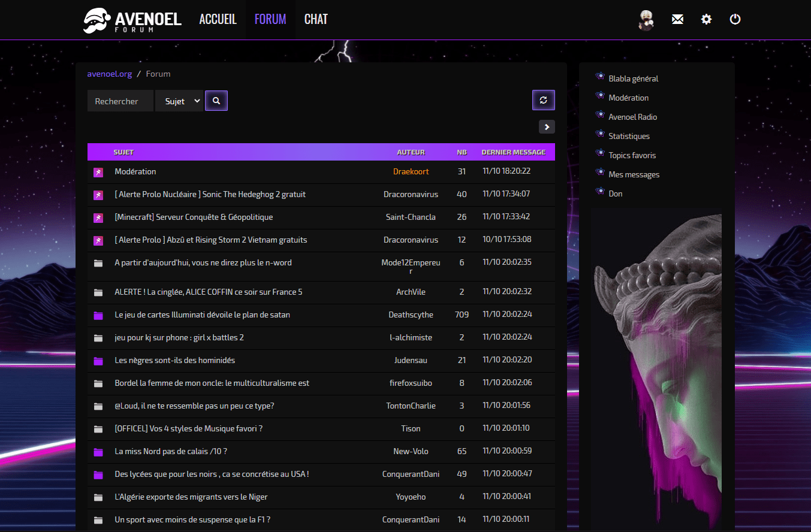
Task: Go to the next page arrow
Action: pyautogui.click(x=547, y=126)
